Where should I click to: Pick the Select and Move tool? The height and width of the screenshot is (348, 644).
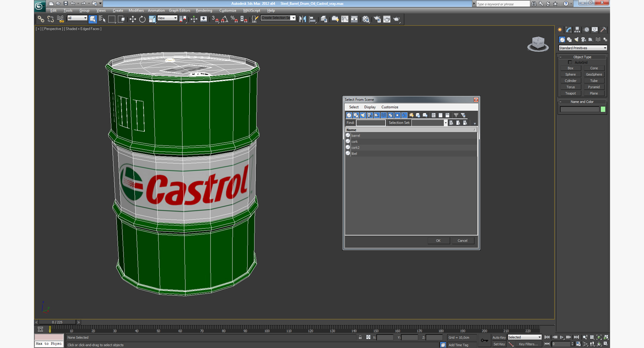[x=133, y=19]
